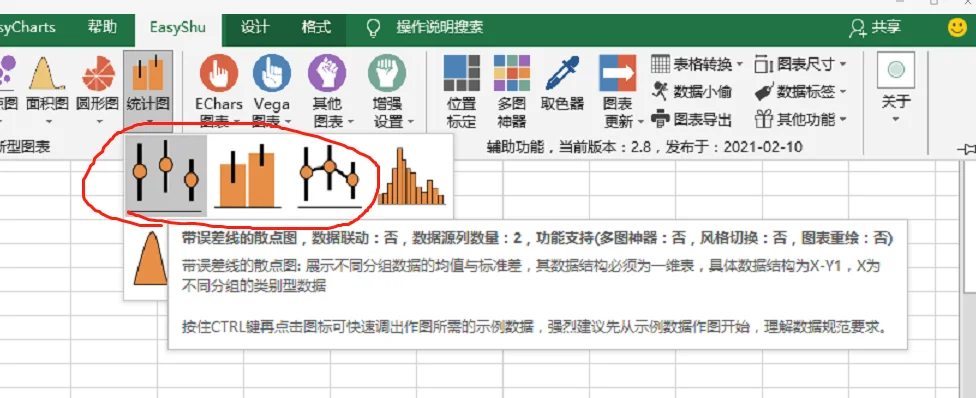Image resolution: width=976 pixels, height=398 pixels.
Task: Open 增强设置 options
Action: click(x=388, y=91)
